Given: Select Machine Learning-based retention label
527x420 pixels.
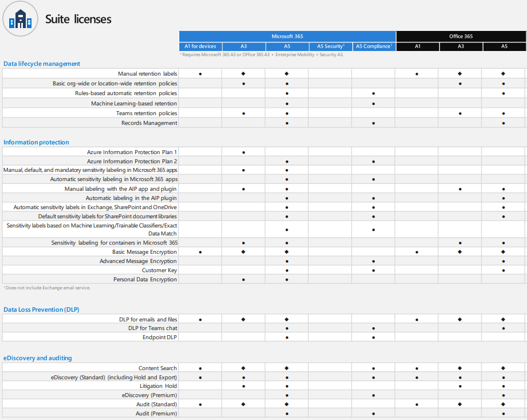Looking at the screenshot, I should tap(134, 103).
